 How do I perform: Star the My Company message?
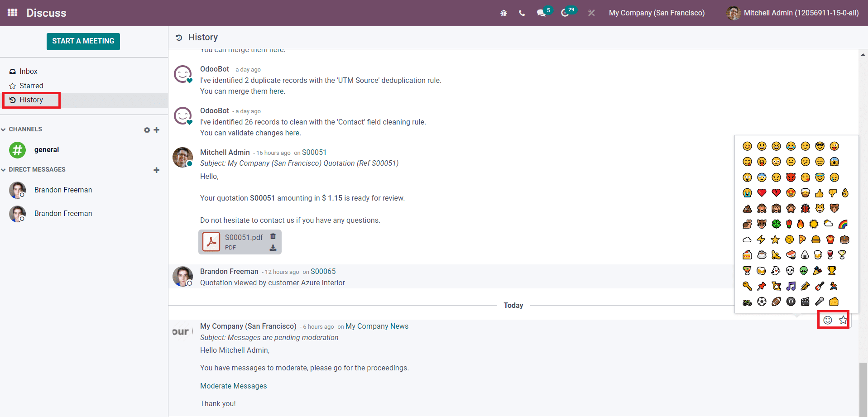[843, 320]
